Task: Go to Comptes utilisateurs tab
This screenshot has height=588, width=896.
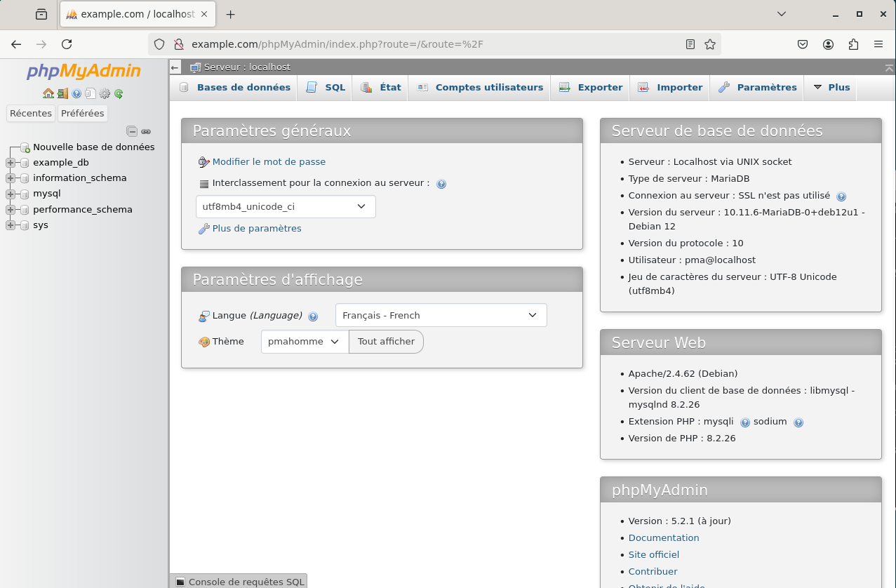Action: pos(480,88)
